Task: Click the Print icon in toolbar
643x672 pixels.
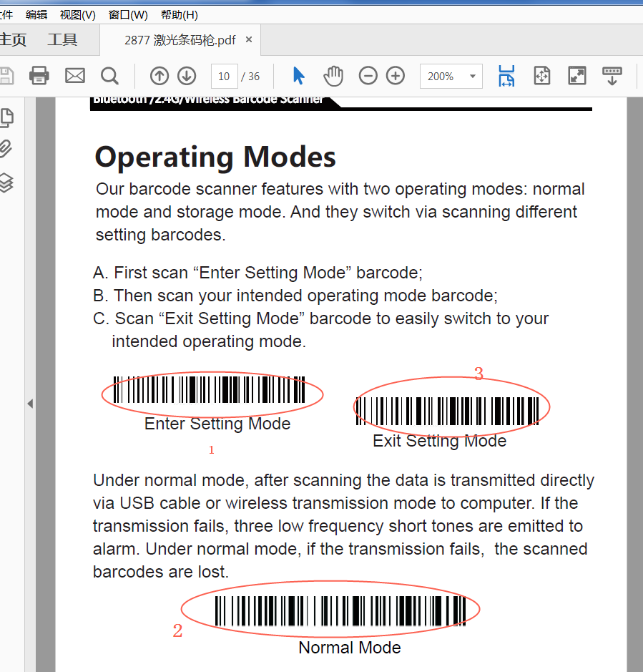Action: pyautogui.click(x=39, y=76)
